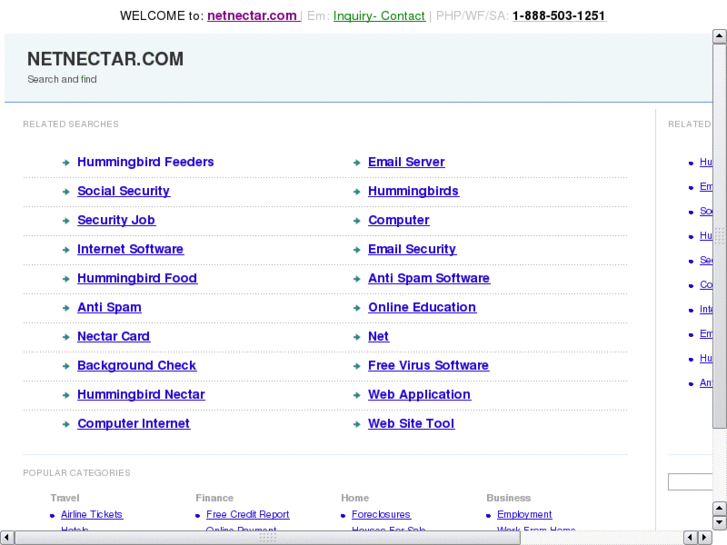Click the horizontal scrollbar right arrow at far right
Image resolution: width=727 pixels, height=545 pixels.
pyautogui.click(x=704, y=537)
